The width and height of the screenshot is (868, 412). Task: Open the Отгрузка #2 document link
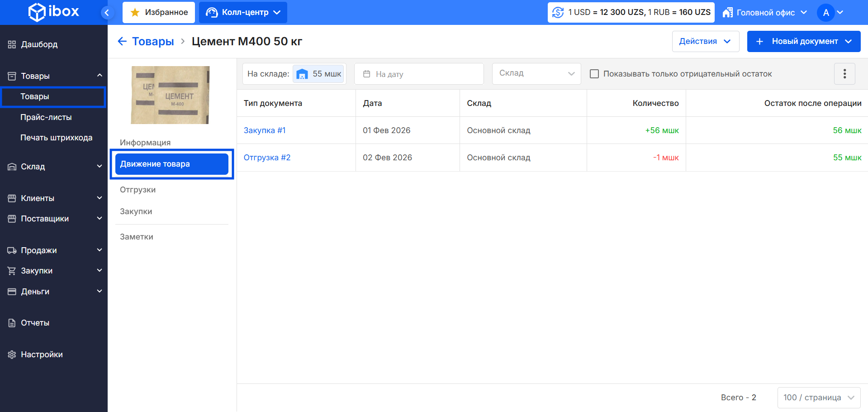(267, 158)
